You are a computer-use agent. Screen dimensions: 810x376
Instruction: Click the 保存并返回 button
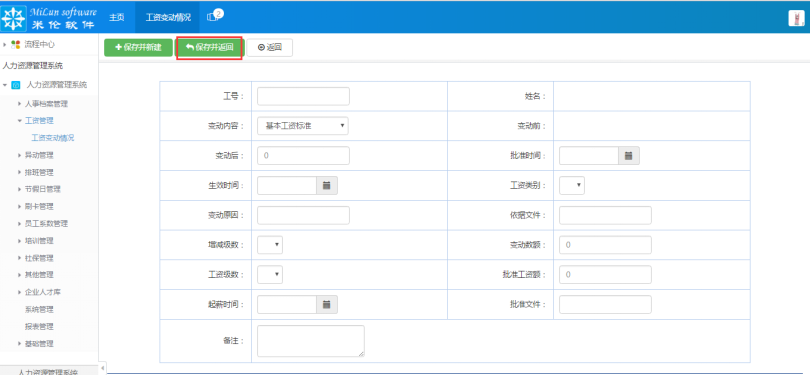[x=209, y=48]
